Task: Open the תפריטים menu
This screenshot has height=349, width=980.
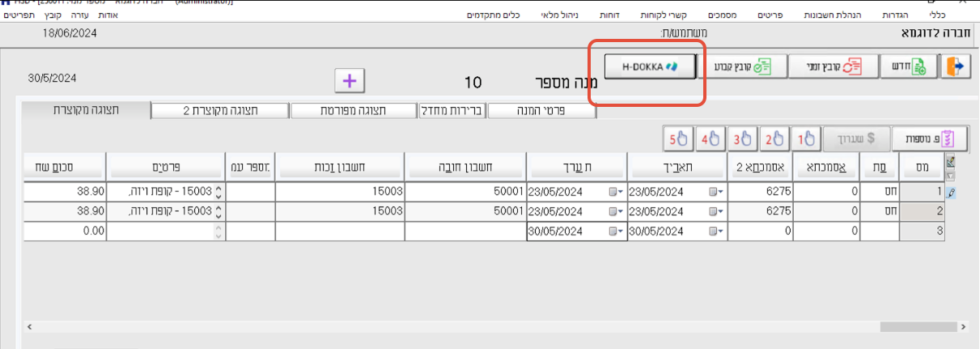Action: (19, 15)
